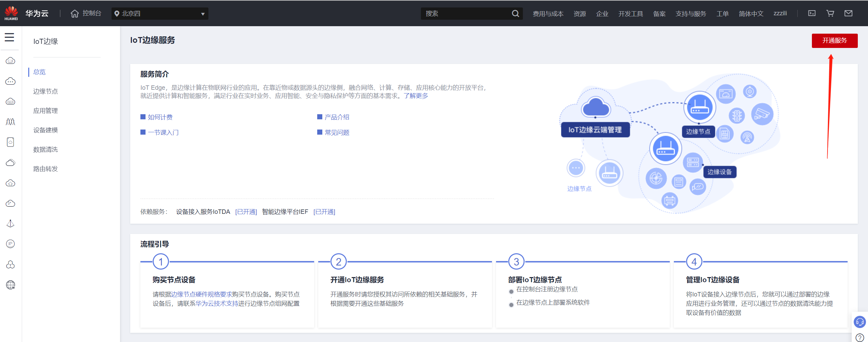Select 总览 in the IoT边缘 sidebar
The image size is (868, 342).
39,72
